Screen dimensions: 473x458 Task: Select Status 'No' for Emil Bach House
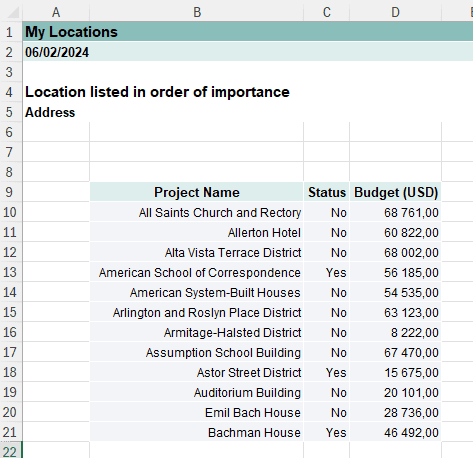[327, 412]
